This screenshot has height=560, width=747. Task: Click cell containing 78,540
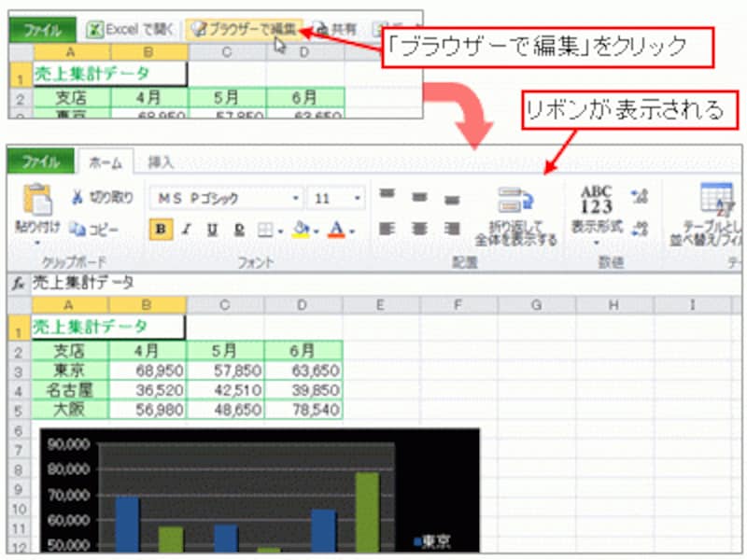[x=303, y=410]
